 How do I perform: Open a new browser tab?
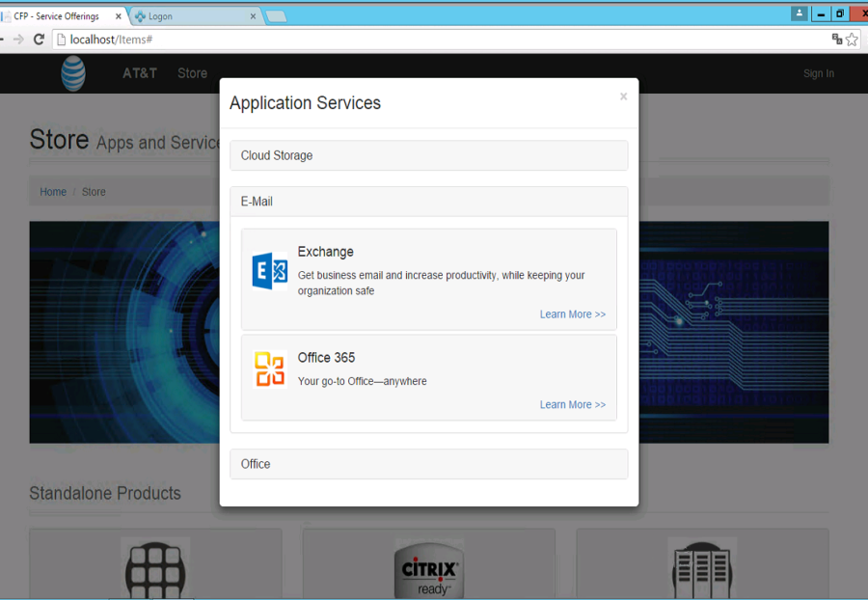(276, 16)
